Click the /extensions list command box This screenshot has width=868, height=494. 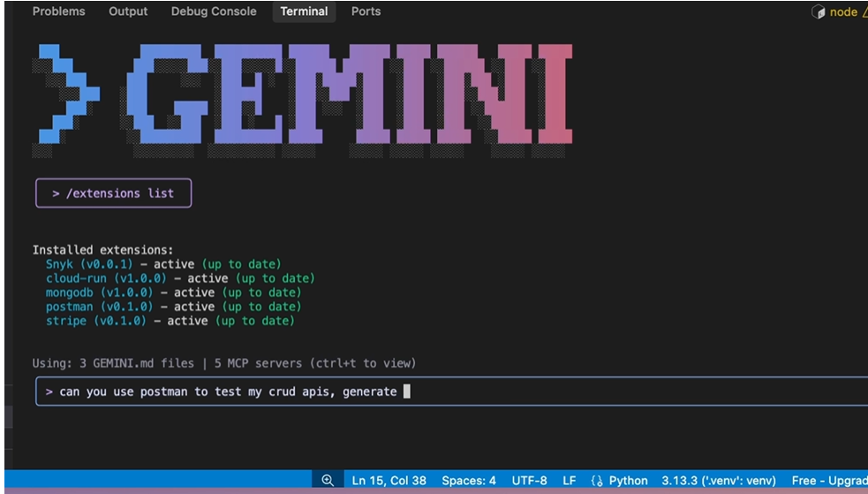pos(113,194)
